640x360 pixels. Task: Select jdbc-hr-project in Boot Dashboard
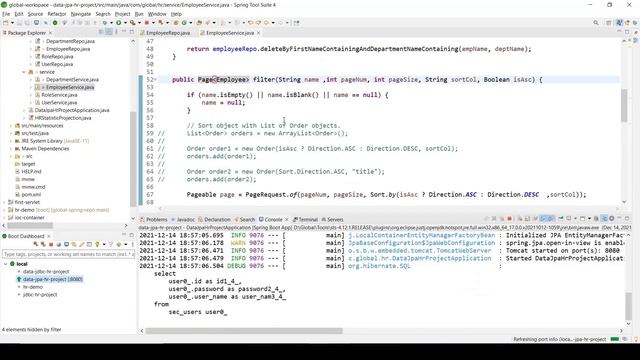40,295
